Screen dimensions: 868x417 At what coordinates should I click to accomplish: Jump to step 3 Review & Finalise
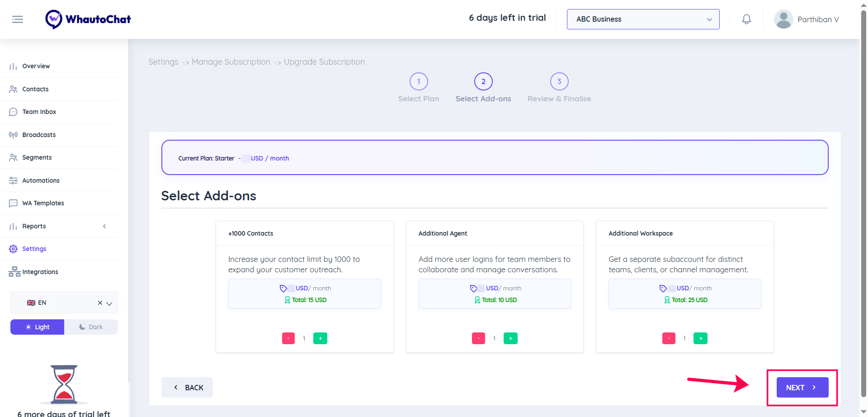(x=559, y=82)
